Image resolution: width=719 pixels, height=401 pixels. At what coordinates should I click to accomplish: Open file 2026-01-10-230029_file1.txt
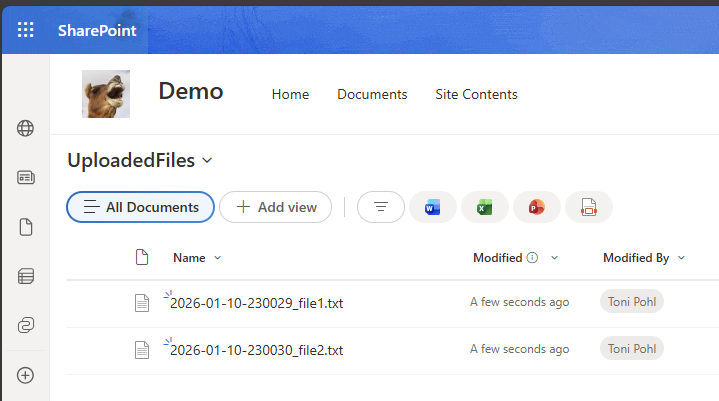[x=257, y=302]
